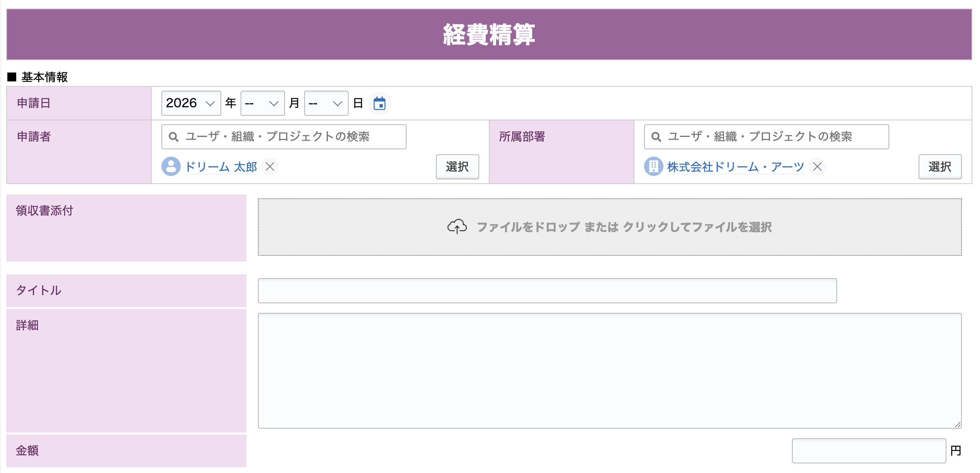Click the 詳細 text area
The image size is (980, 473).
click(610, 370)
